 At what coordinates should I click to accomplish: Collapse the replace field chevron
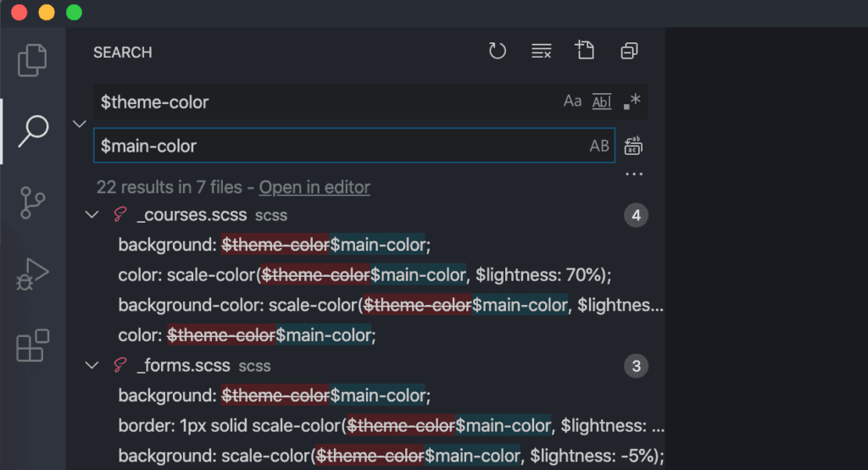pyautogui.click(x=80, y=124)
